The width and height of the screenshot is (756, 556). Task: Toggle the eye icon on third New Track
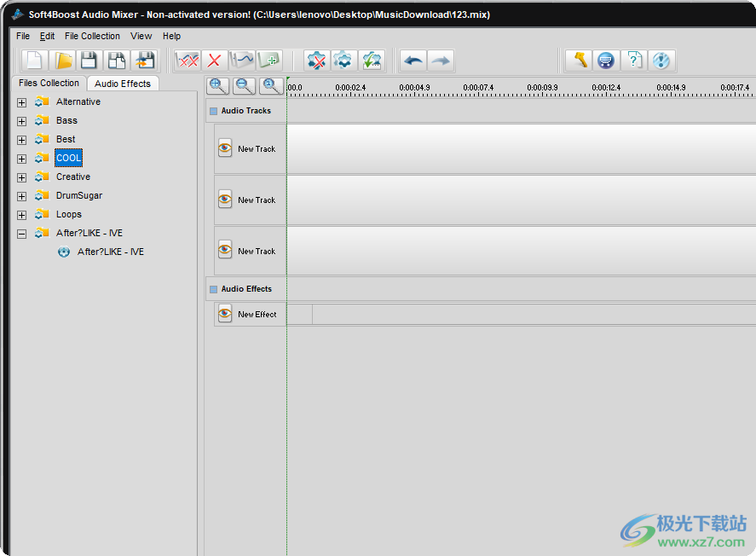coord(225,251)
